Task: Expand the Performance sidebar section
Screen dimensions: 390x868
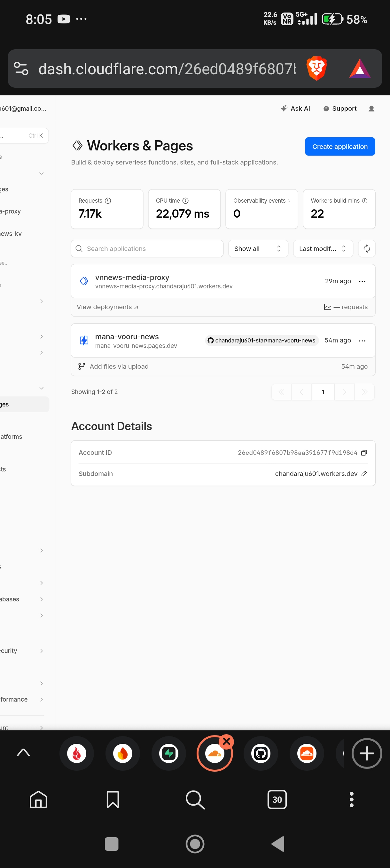Action: [x=41, y=699]
